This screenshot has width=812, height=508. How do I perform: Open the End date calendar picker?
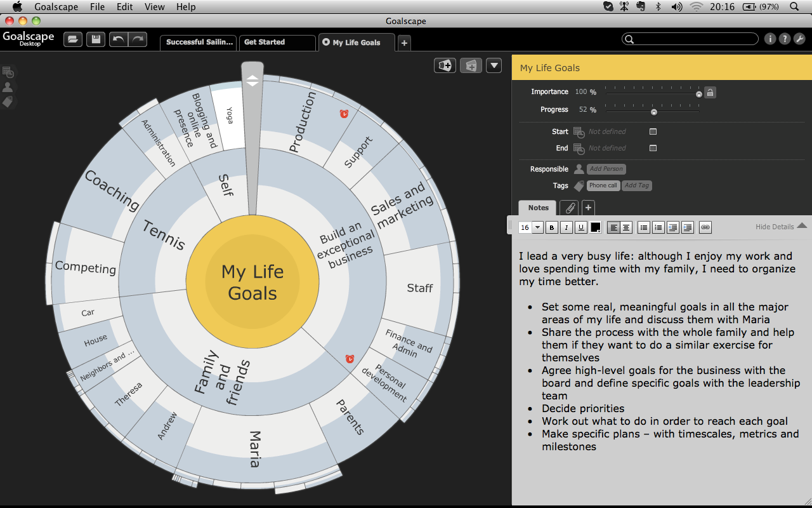pyautogui.click(x=653, y=148)
